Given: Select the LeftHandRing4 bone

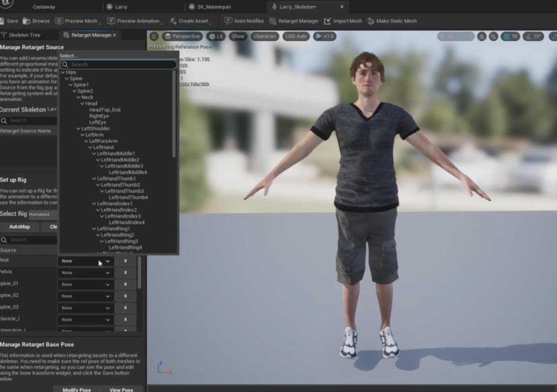Looking at the screenshot, I should [126, 248].
